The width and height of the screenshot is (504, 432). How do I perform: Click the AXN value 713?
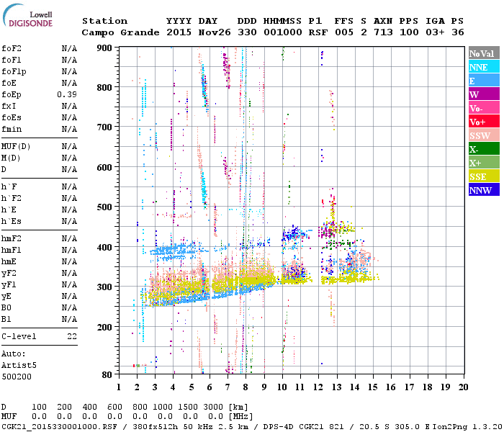(383, 32)
